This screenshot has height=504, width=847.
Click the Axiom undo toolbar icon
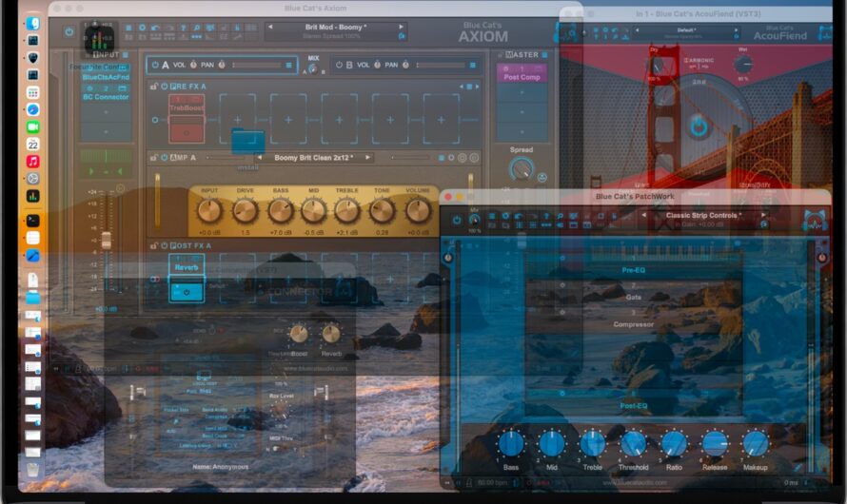(x=155, y=28)
